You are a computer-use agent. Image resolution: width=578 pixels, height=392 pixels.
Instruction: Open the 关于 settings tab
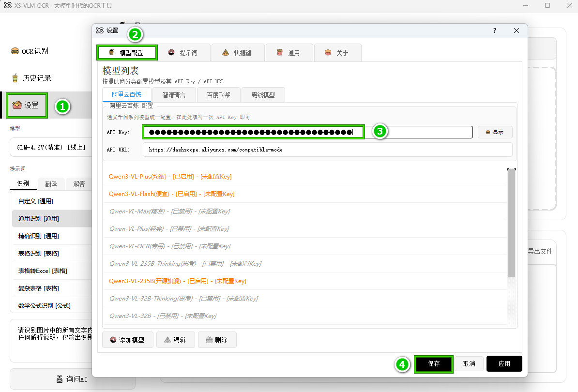[x=337, y=53]
